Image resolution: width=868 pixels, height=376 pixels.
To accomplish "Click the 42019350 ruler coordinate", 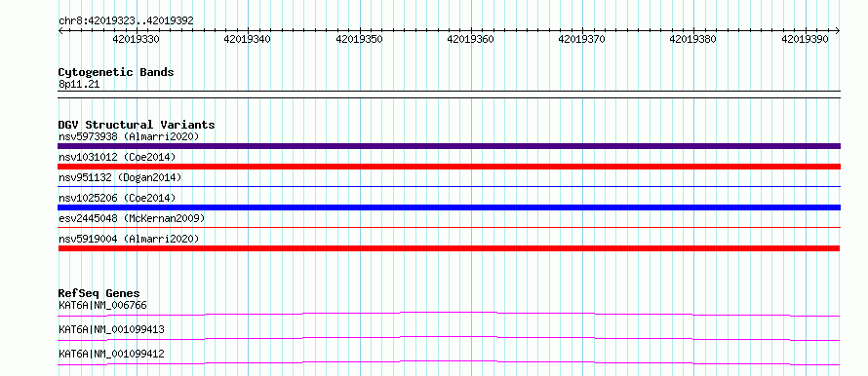I will [359, 39].
